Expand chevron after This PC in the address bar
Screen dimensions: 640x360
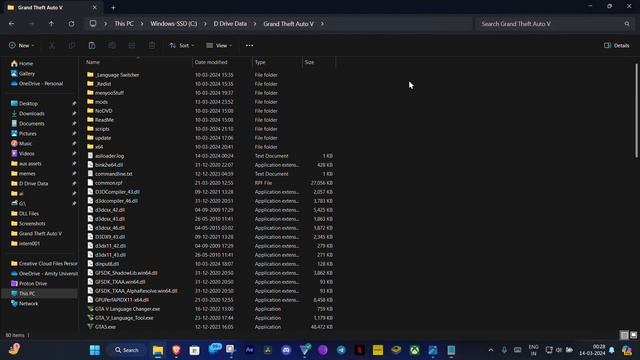coord(142,24)
